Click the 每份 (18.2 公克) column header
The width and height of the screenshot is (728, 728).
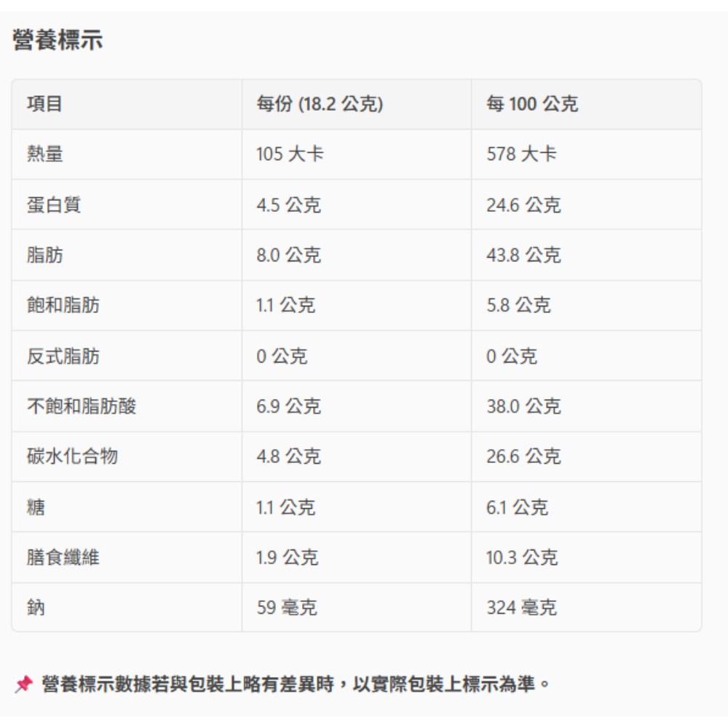click(x=319, y=104)
